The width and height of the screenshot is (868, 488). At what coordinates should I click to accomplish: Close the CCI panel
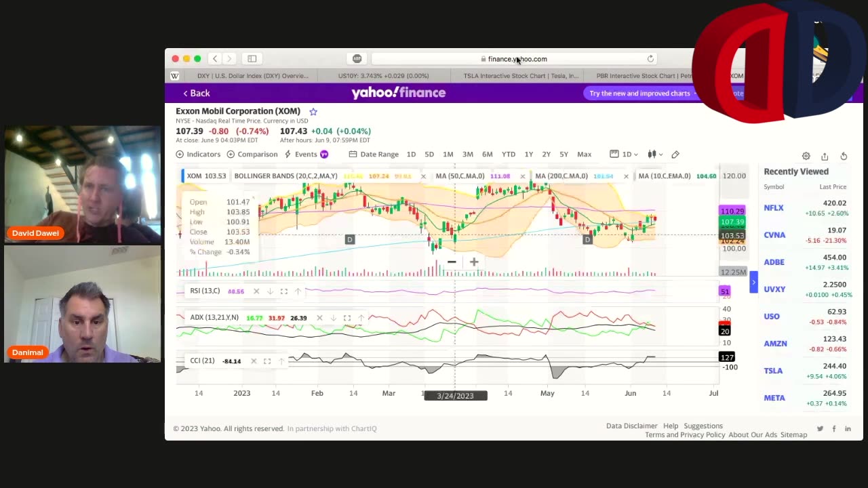point(254,361)
